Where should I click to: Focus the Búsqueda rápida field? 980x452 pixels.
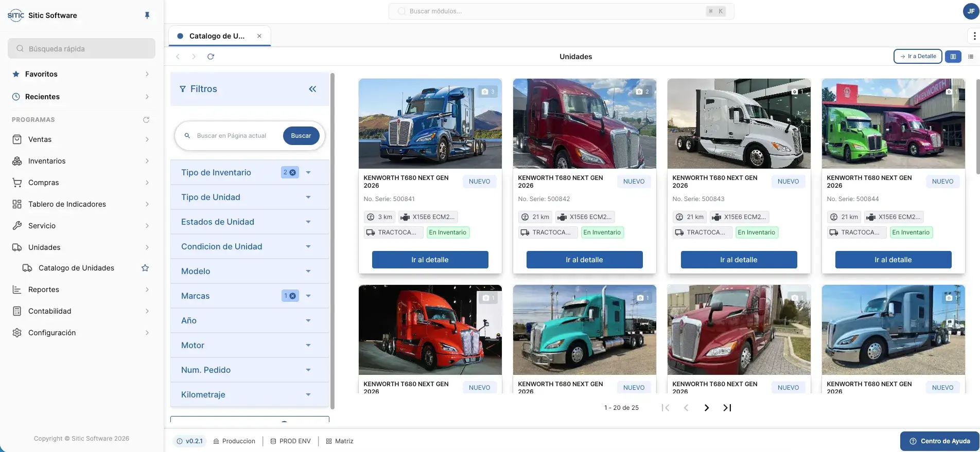pos(81,48)
